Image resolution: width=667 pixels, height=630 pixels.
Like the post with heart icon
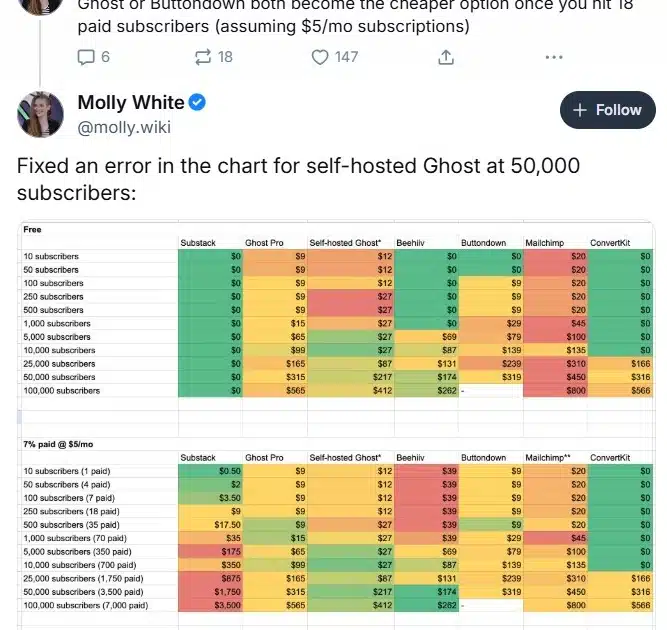point(320,57)
